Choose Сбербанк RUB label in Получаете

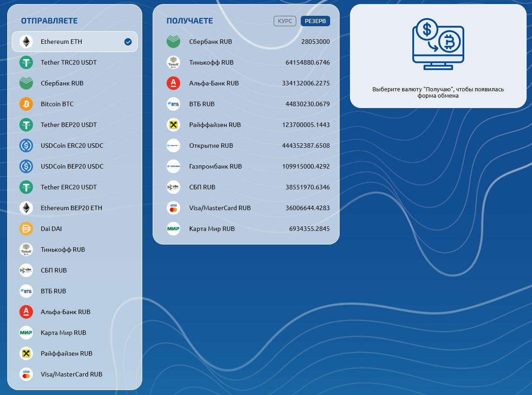click(x=211, y=42)
